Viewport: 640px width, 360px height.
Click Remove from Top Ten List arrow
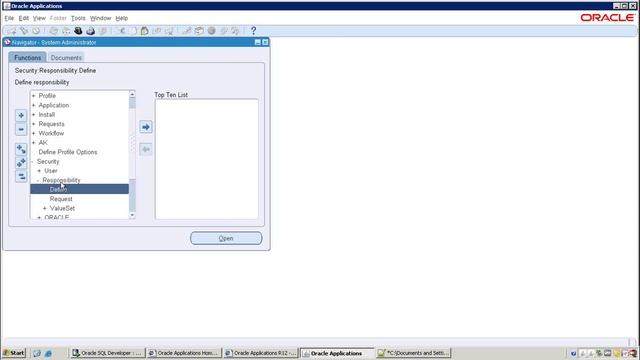click(x=146, y=149)
